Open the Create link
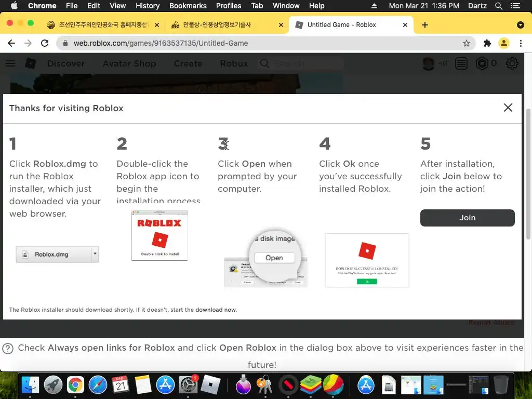 pyautogui.click(x=188, y=63)
